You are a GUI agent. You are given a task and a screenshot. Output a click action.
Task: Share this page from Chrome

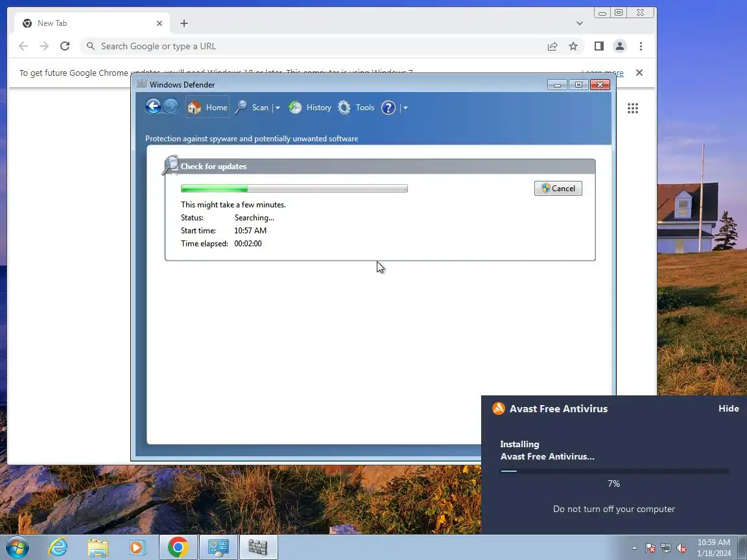point(552,46)
